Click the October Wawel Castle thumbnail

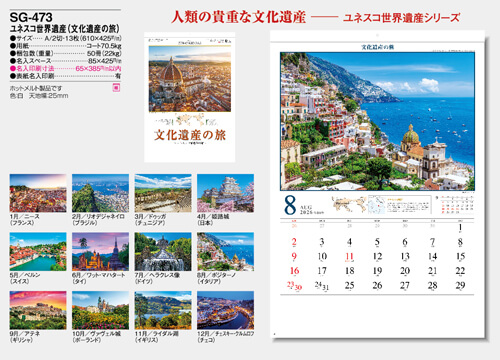coord(100,310)
